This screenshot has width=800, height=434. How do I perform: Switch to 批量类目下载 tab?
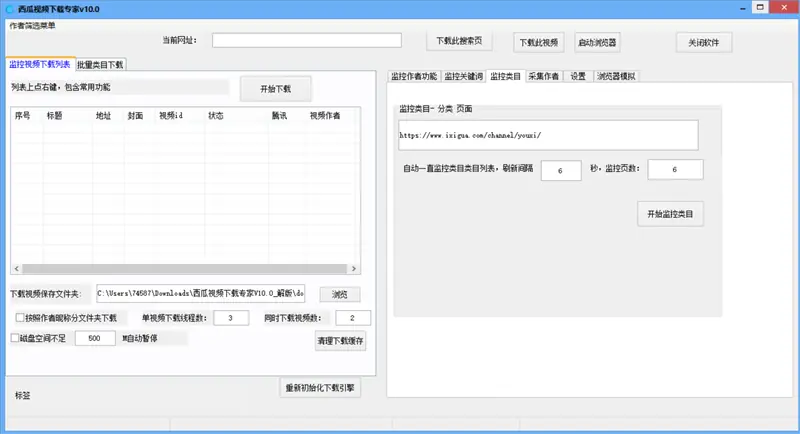click(100, 65)
